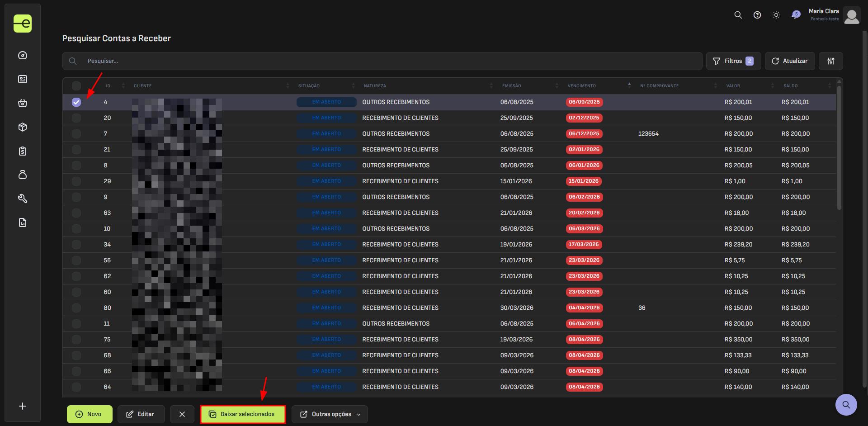Image resolution: width=868 pixels, height=426 pixels.
Task: Sort by the Saldo column header
Action: 790,86
